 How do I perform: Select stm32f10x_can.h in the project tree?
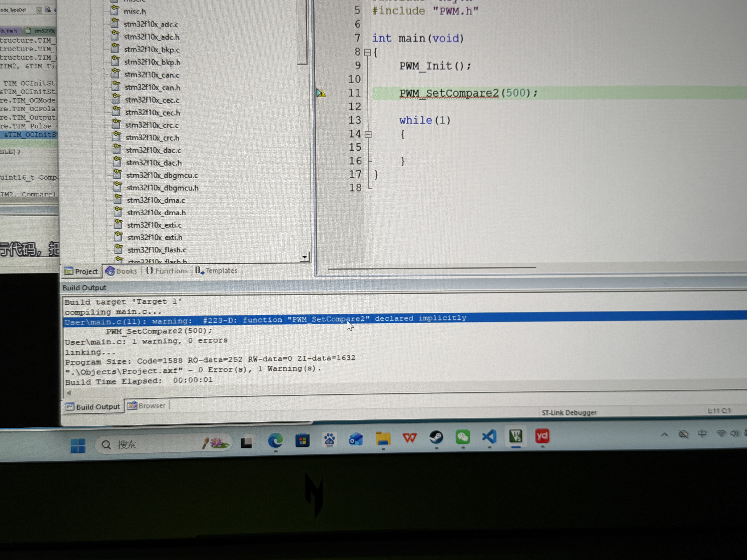[x=152, y=87]
